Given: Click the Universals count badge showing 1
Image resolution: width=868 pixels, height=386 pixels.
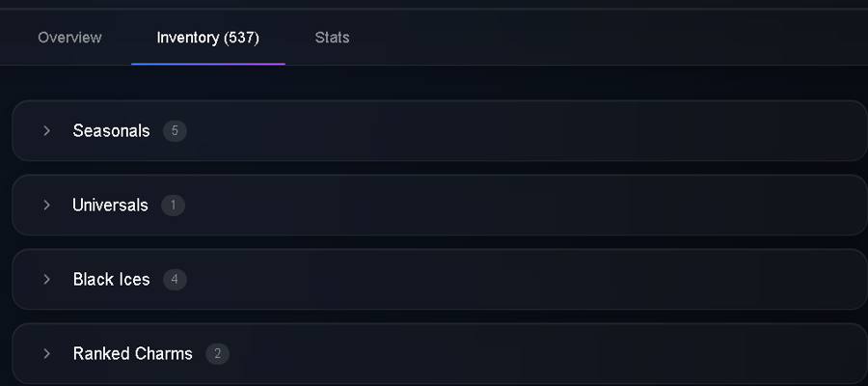Looking at the screenshot, I should [x=174, y=206].
